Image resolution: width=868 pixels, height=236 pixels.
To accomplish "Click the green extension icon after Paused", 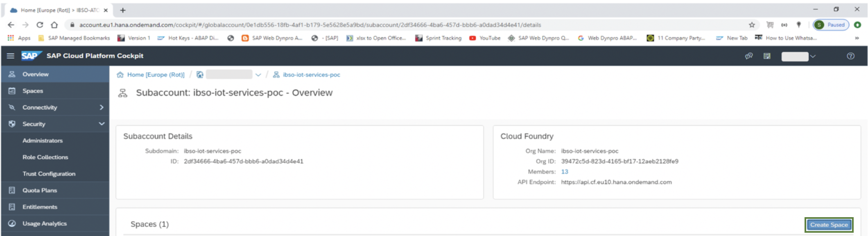I will (x=858, y=25).
